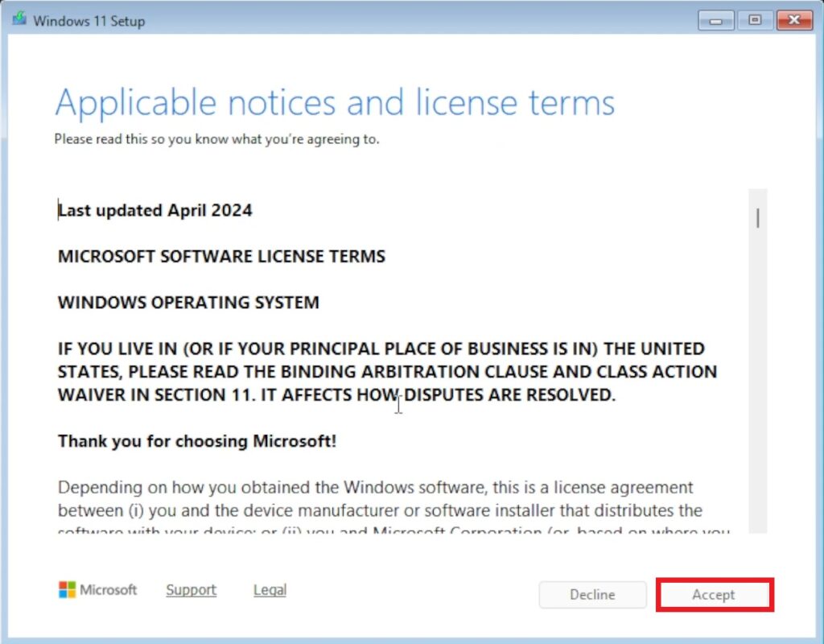Click the "MICROSOFT SOFTWARE LICENSE TERMS" heading
824x644 pixels.
[221, 256]
